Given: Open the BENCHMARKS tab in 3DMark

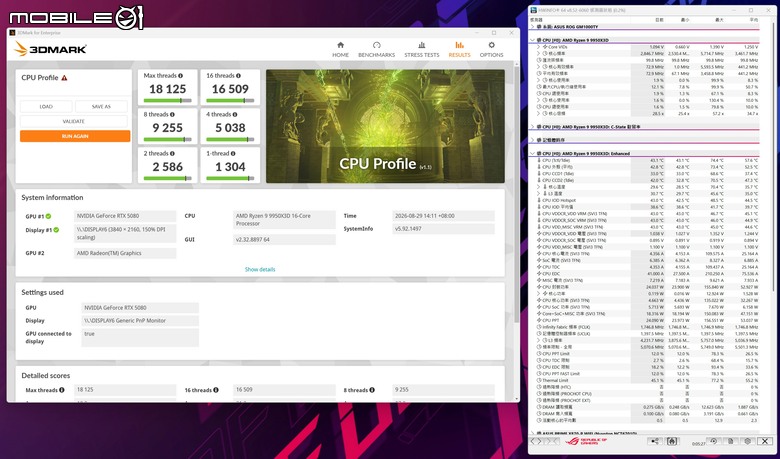Looking at the screenshot, I should (377, 49).
